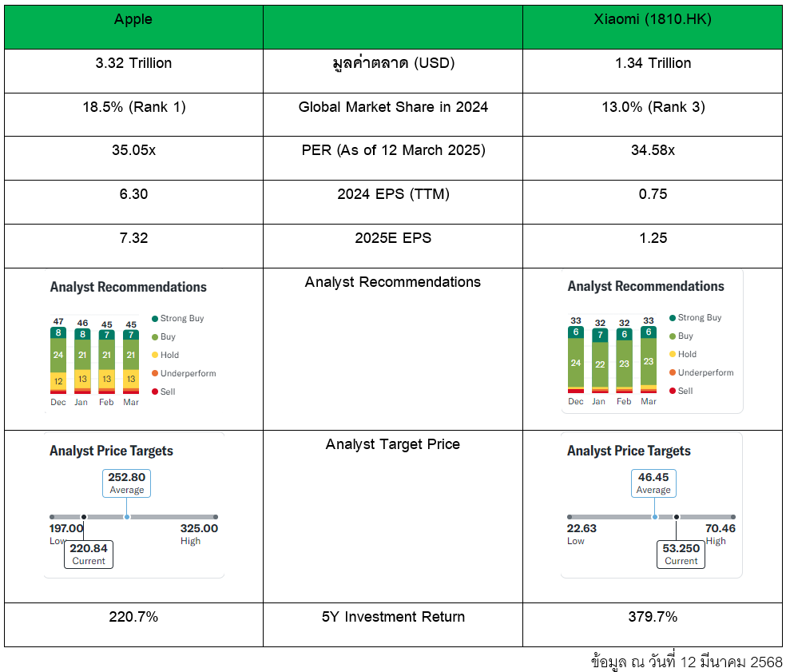Click the มูลค่าตลาด (USD) row label
The height and width of the screenshot is (672, 786).
[394, 63]
